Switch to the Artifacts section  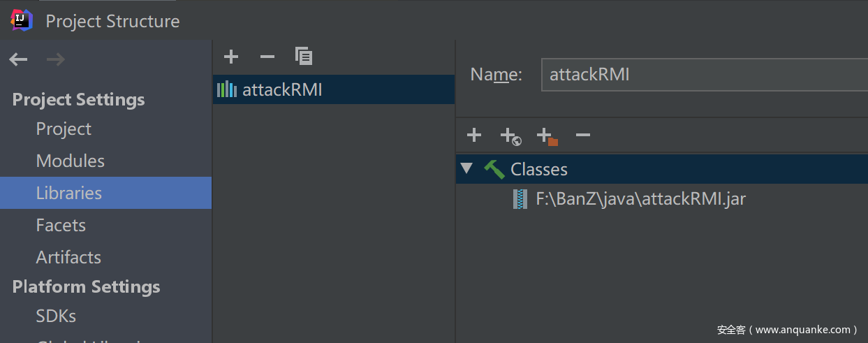pos(68,258)
